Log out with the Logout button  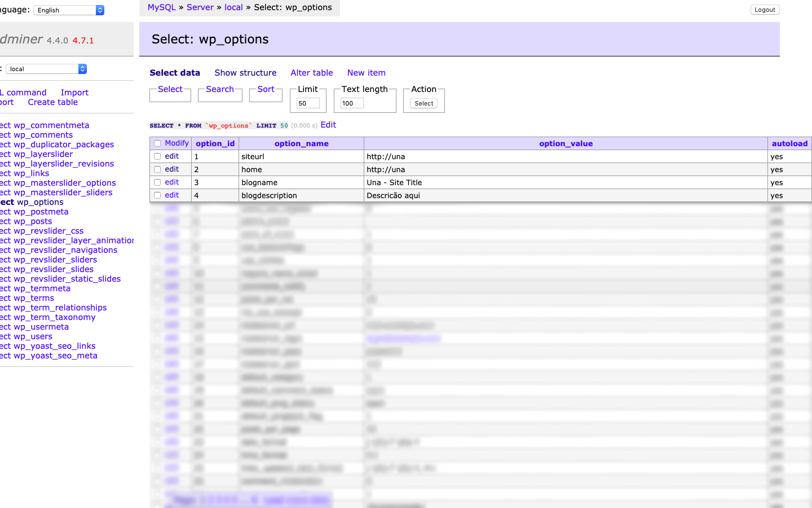[x=765, y=10]
